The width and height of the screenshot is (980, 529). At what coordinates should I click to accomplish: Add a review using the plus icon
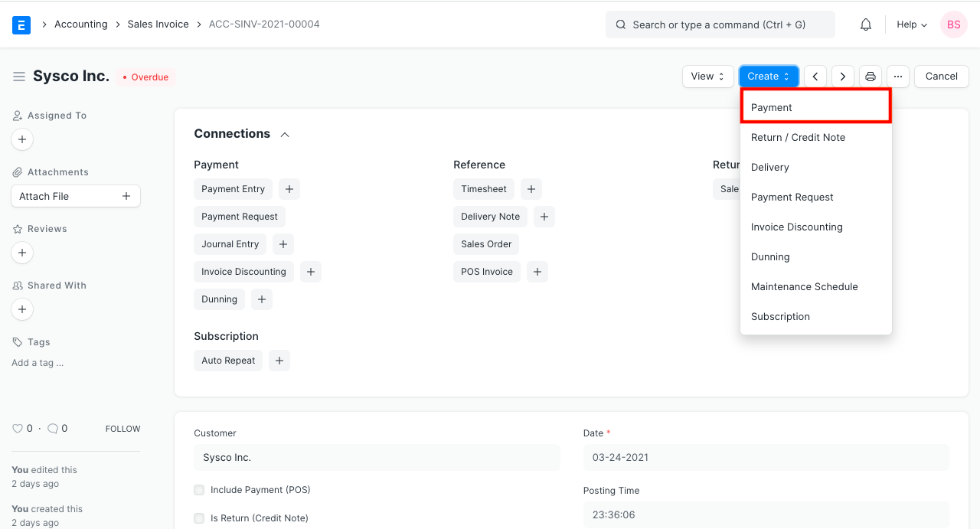coord(21,253)
